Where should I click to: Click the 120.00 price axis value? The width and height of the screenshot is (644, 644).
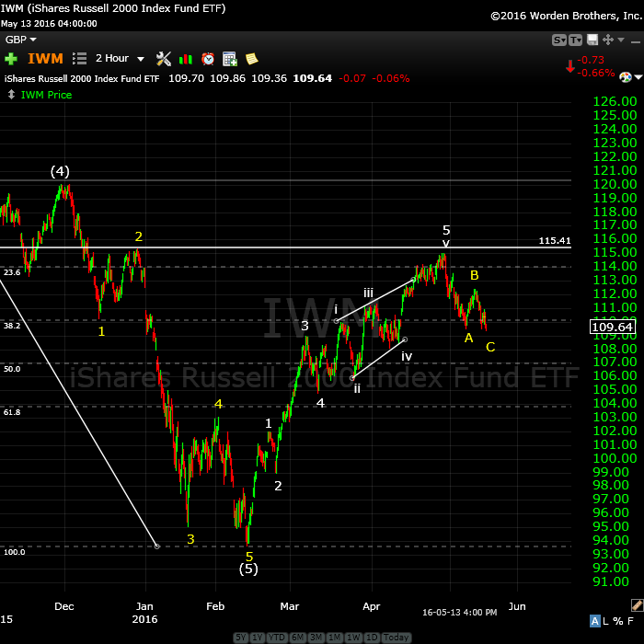point(615,184)
